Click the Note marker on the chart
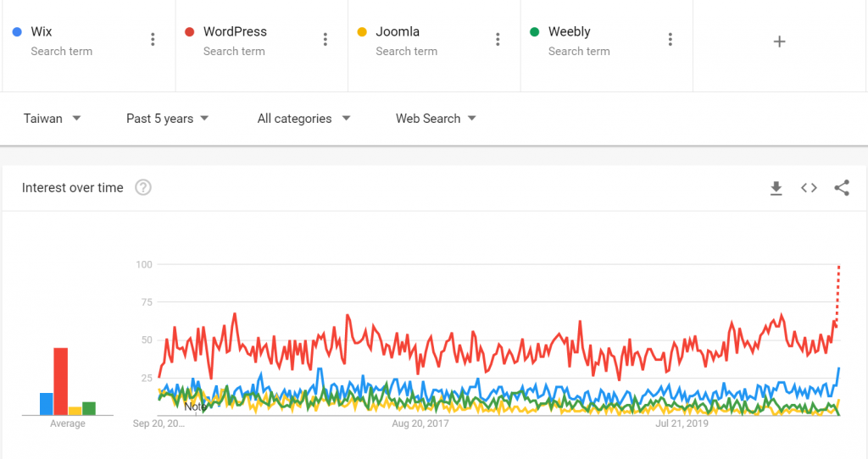This screenshot has width=868, height=459. 196,406
